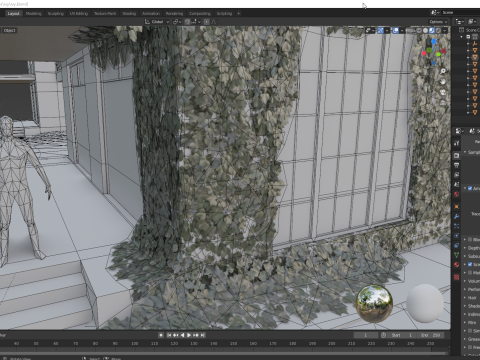Enable the Bloom checkbox
The image size is (480, 360).
tap(470, 239)
